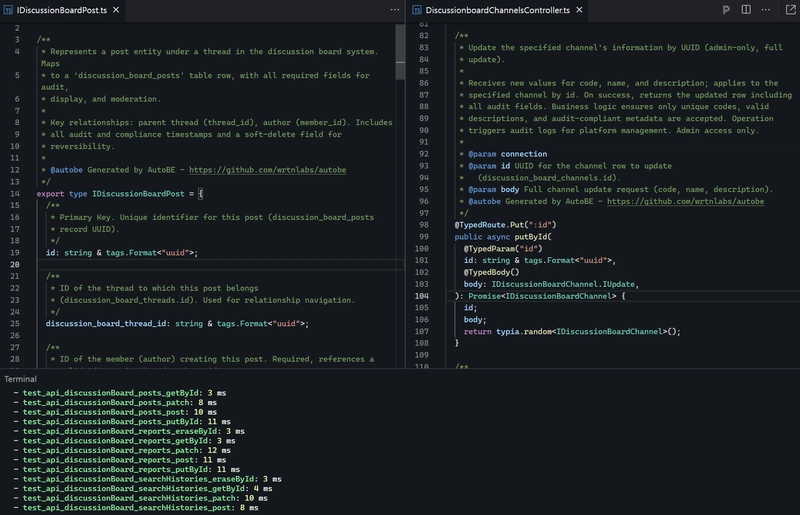Click the TS file icon on IDiscussionBoardPost tab
Image resolution: width=800 pixels, height=515 pixels.
coord(9,9)
